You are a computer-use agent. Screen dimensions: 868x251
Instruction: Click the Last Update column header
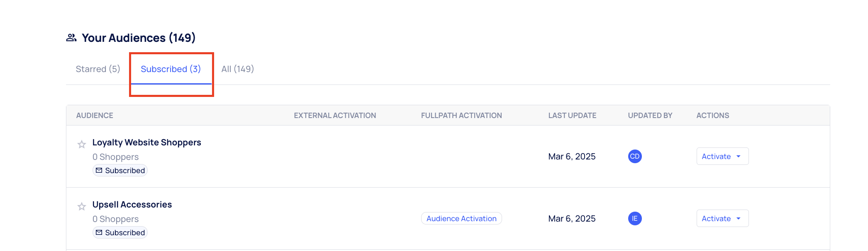pos(572,116)
